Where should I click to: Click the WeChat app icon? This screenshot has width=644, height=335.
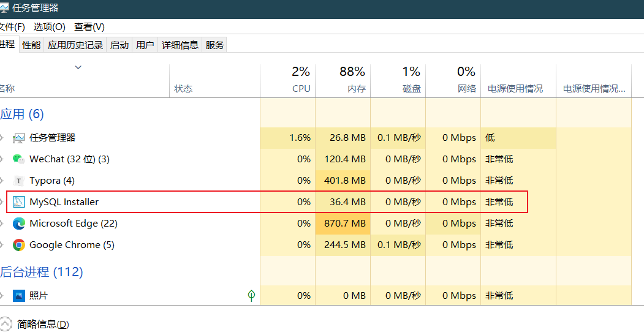click(x=19, y=159)
